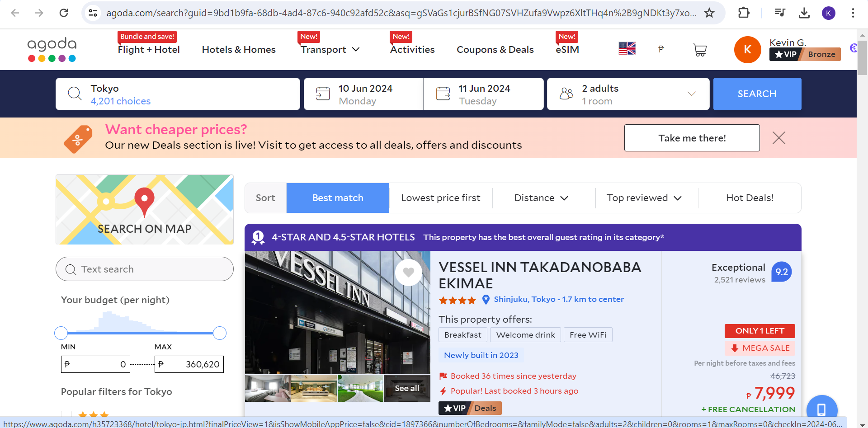868x428 pixels.
Task: Click the browser address bar URL
Action: click(x=401, y=13)
